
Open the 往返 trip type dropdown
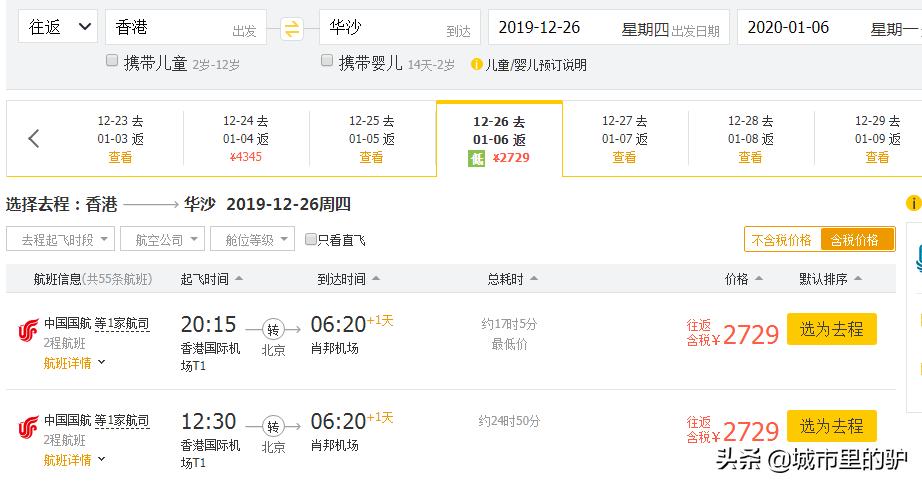point(57,27)
